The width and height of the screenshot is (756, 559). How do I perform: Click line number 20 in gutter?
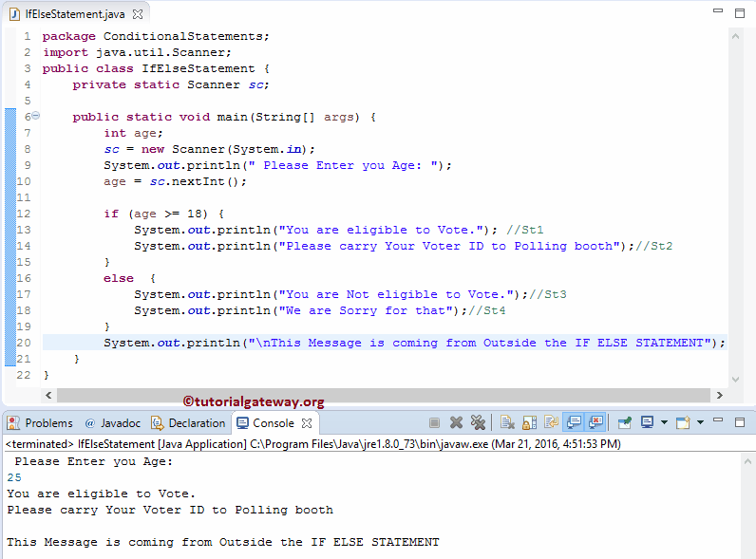(24, 343)
